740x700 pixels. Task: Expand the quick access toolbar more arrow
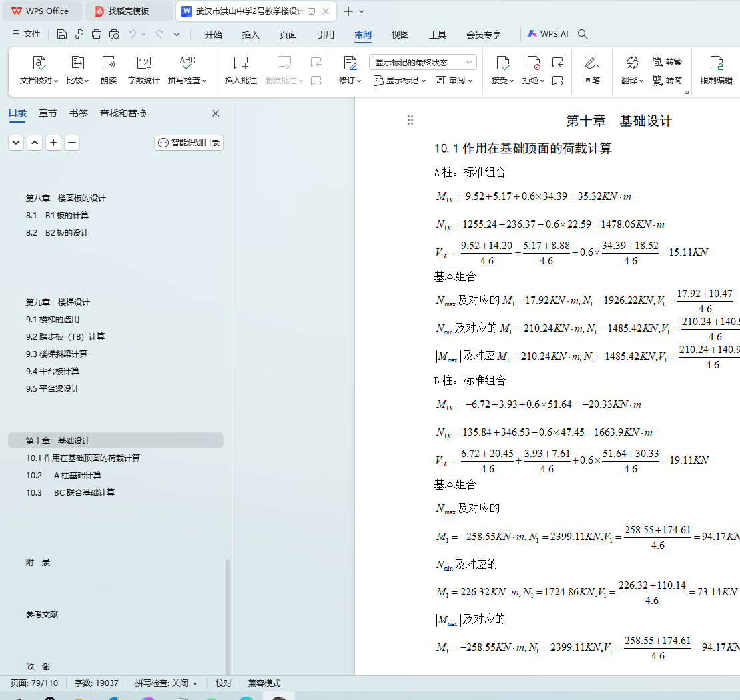tap(177, 34)
